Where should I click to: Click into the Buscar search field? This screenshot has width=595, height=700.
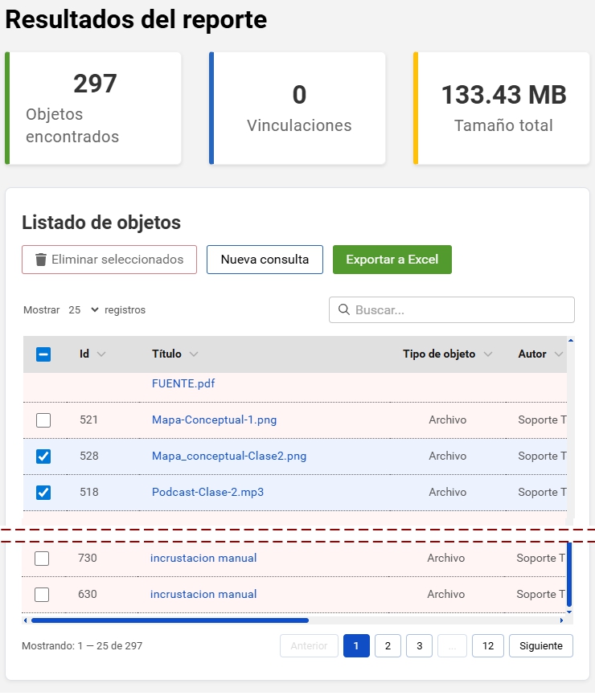458,310
